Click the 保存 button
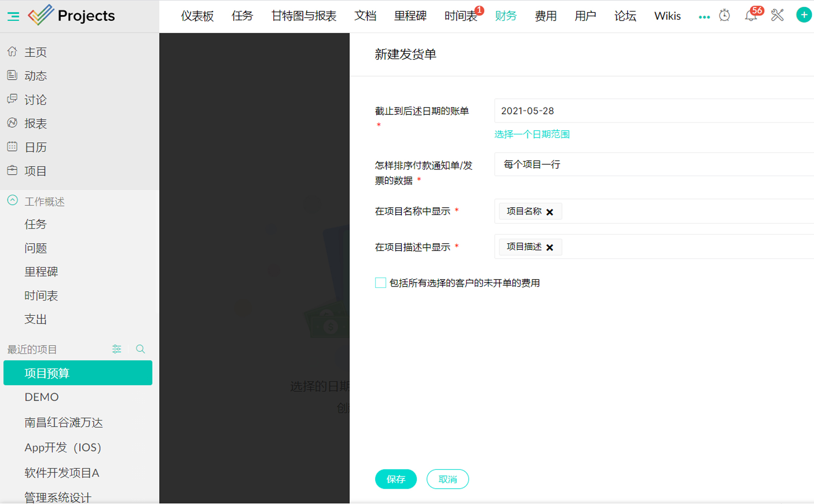Image resolution: width=814 pixels, height=504 pixels. [x=395, y=479]
